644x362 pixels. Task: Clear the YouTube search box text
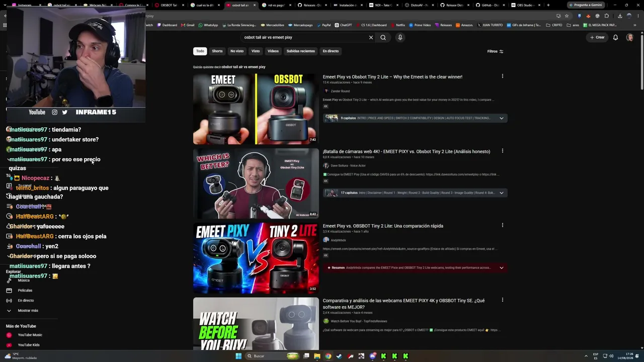coord(371,37)
